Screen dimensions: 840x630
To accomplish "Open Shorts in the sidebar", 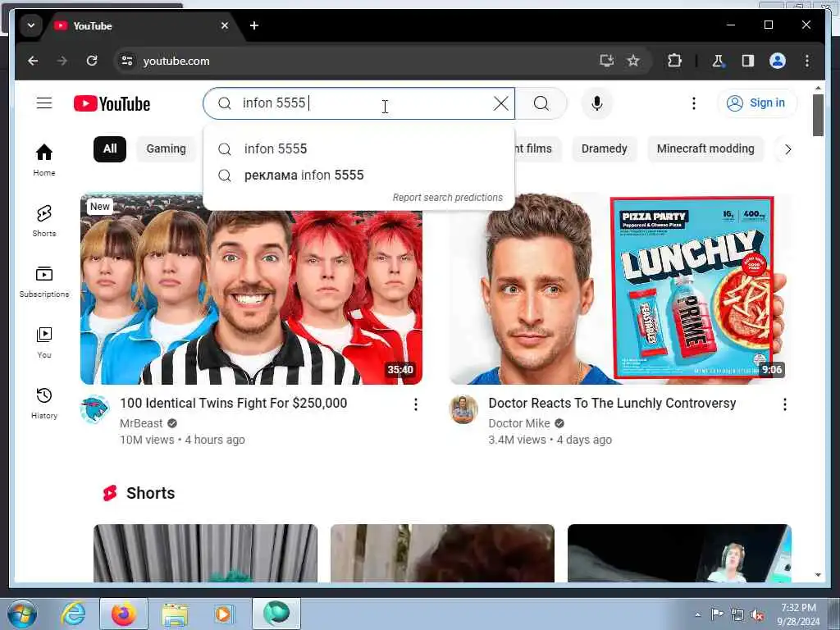I will [x=44, y=220].
